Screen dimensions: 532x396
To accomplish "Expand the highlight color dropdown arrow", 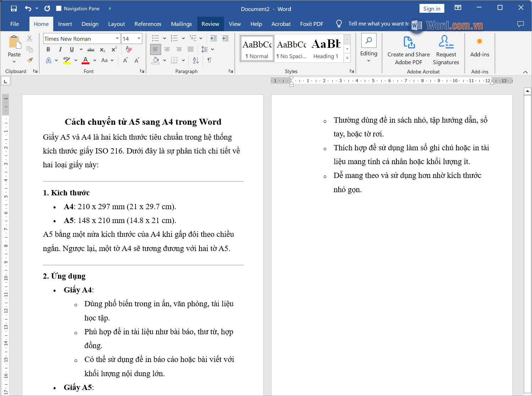I will click(76, 60).
